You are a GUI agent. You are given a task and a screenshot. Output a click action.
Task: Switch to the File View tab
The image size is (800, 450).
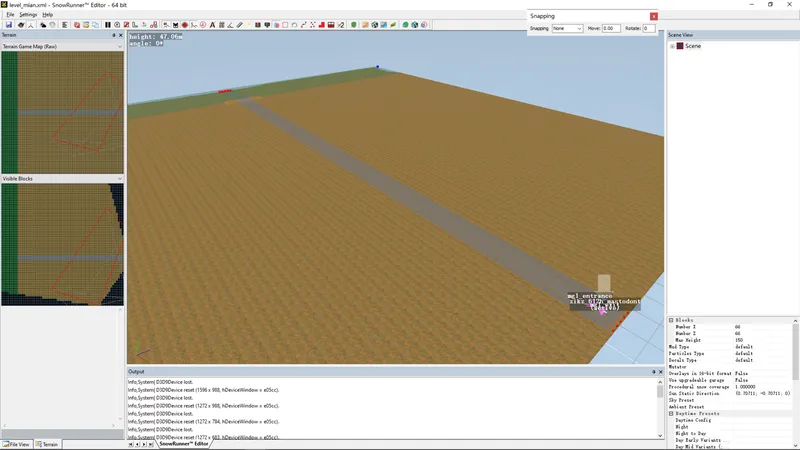pos(16,444)
